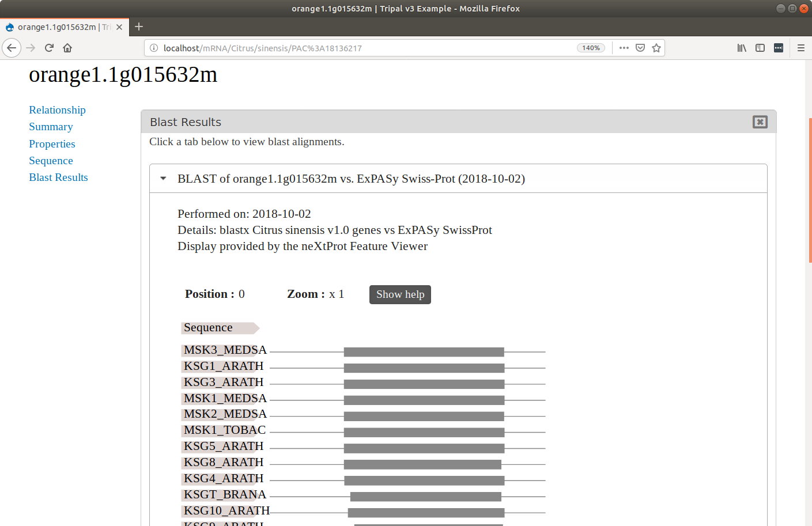This screenshot has width=812, height=526.
Task: Save page to Pocket
Action: coord(640,48)
